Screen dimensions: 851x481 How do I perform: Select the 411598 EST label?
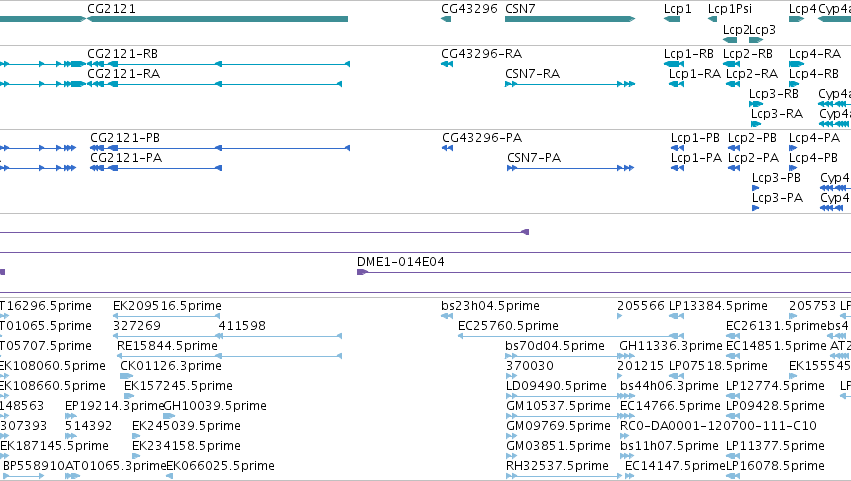pyautogui.click(x=242, y=326)
